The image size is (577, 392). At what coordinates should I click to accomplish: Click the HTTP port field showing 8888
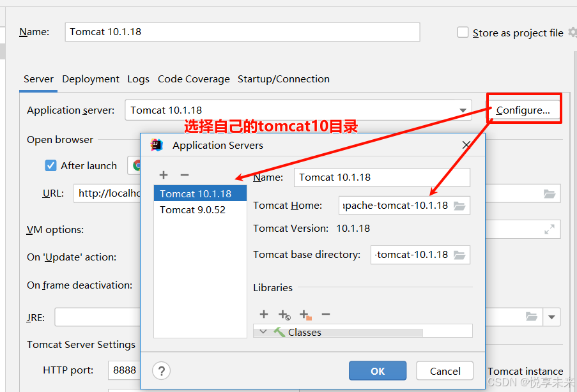tap(125, 370)
